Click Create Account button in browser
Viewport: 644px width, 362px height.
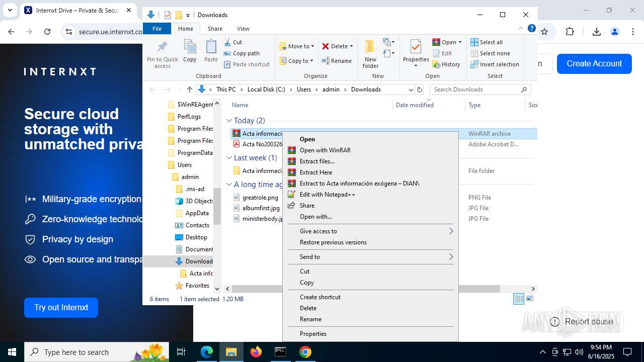594,64
